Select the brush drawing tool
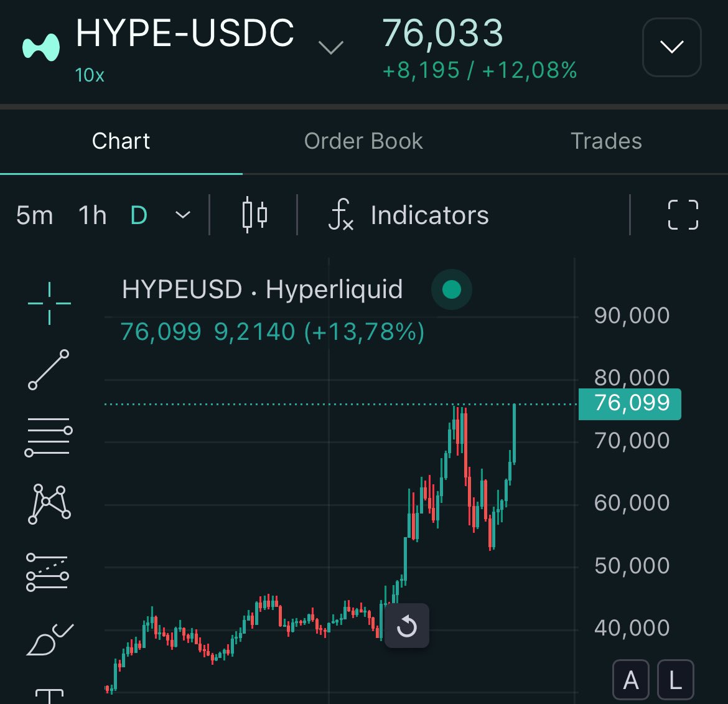 [50, 639]
